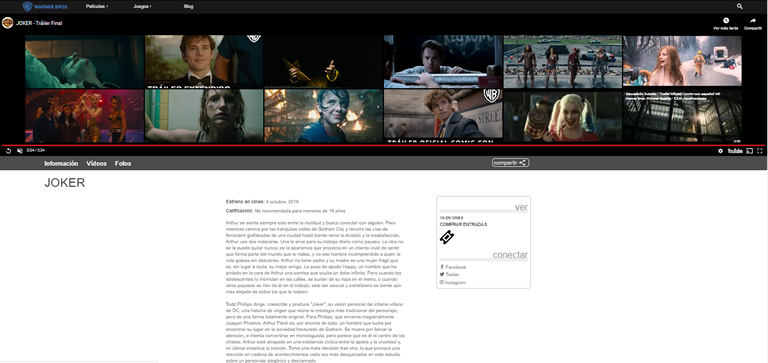Cast the video with the Cast icon
This screenshot has height=363, width=768.
coord(749,151)
